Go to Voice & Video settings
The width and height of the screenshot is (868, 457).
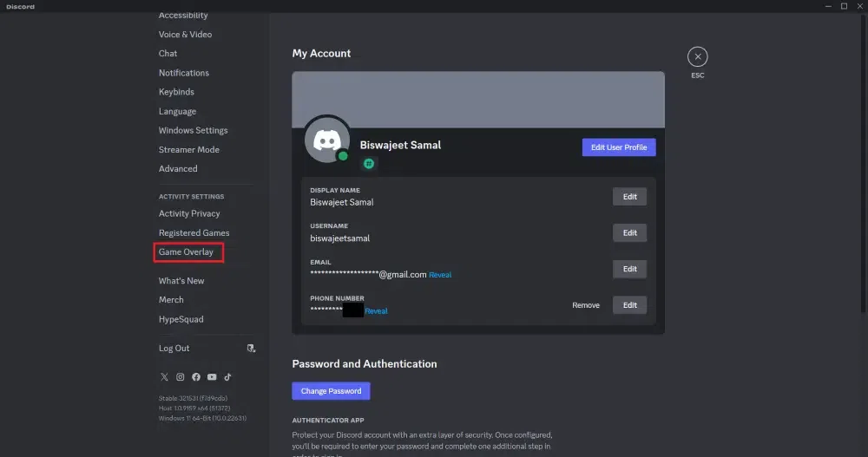tap(185, 35)
